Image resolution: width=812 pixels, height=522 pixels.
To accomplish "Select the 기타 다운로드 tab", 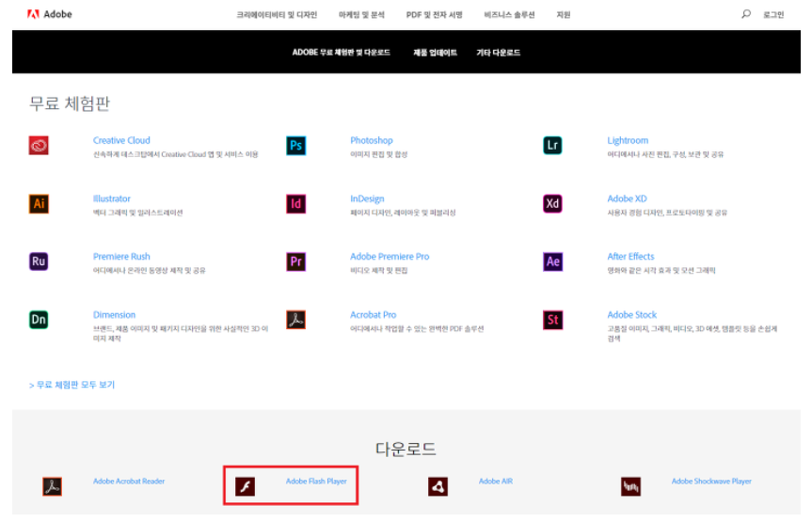I will [498, 53].
